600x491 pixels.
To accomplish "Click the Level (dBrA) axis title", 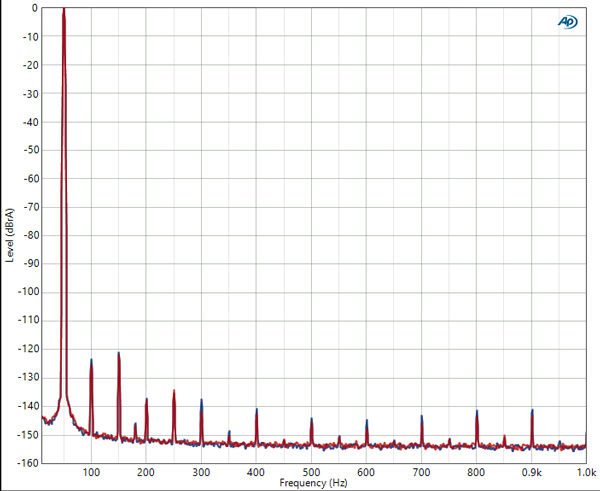I will [x=10, y=235].
